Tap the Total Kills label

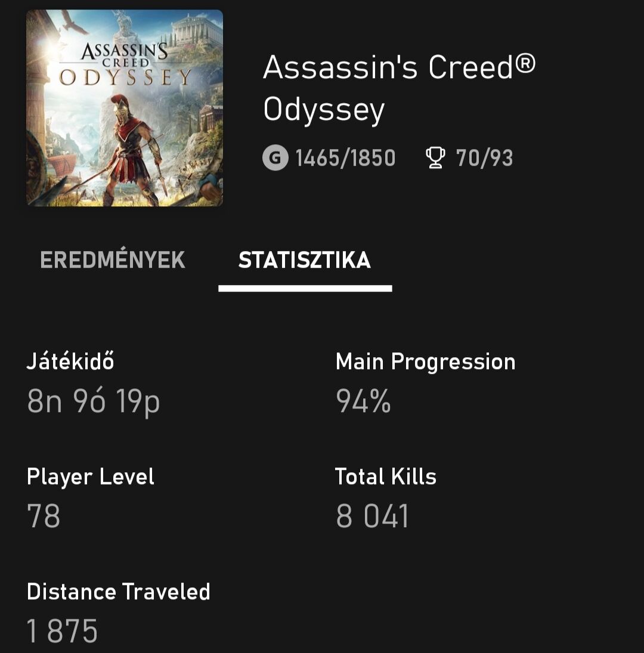[385, 477]
